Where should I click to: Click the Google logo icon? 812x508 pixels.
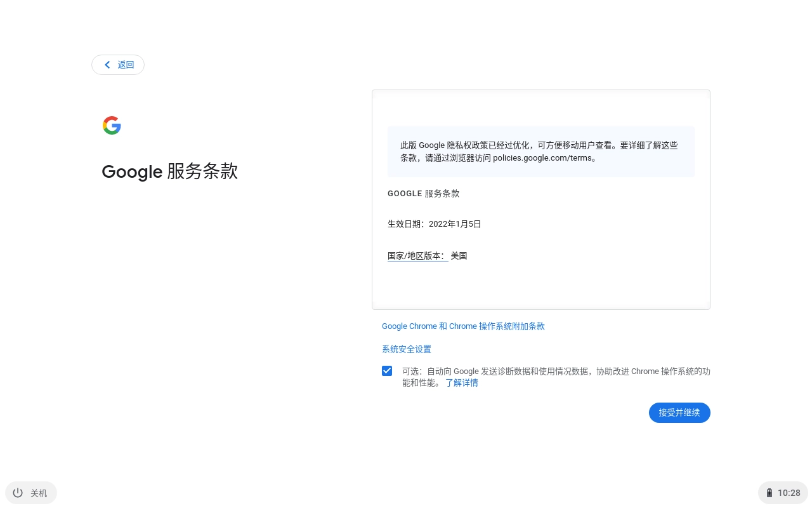(112, 126)
